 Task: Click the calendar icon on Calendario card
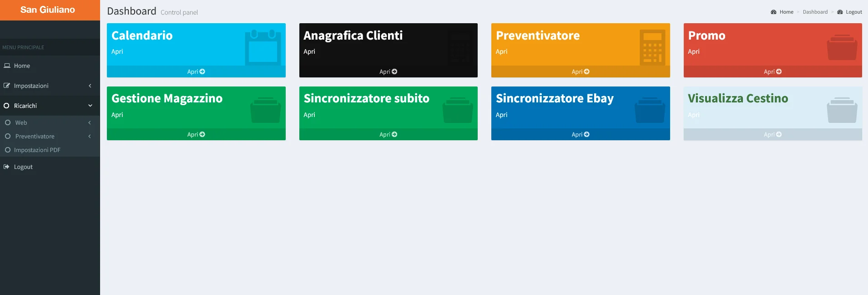263,47
